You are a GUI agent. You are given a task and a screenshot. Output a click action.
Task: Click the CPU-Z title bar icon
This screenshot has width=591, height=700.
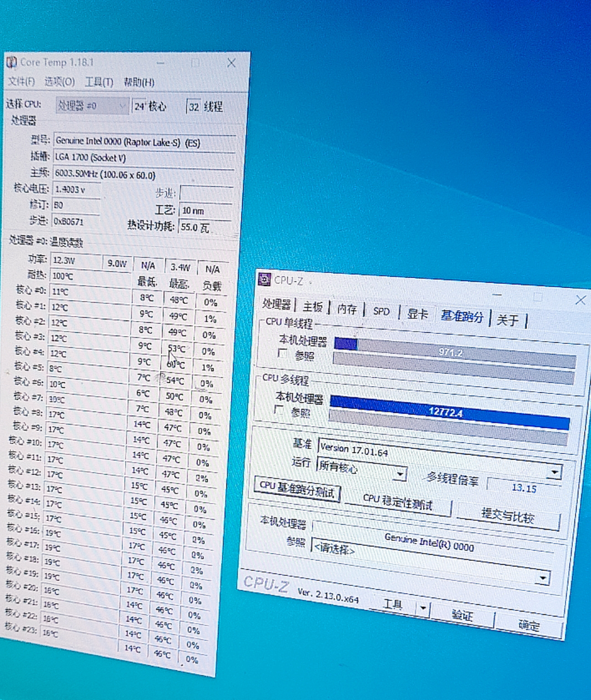tap(265, 279)
